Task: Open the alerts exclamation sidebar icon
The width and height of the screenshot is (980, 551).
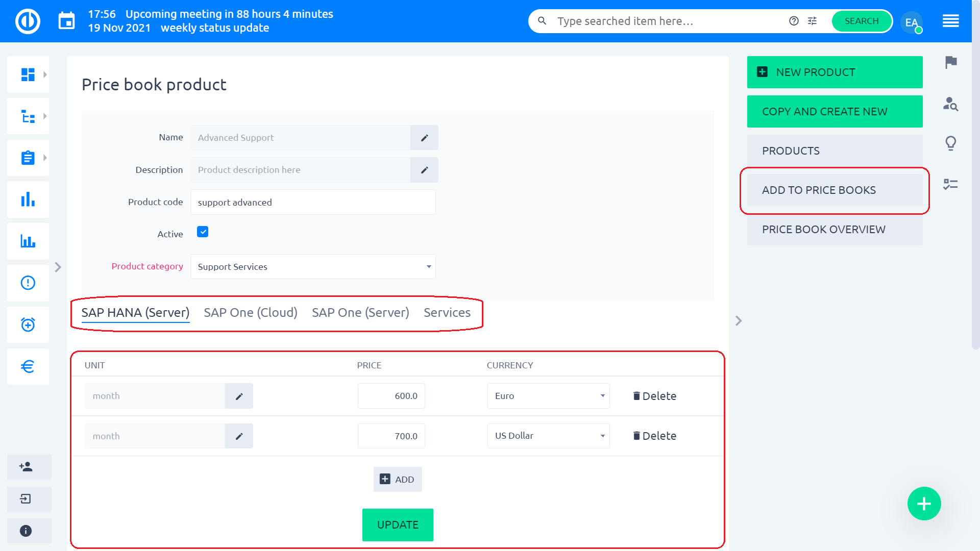Action: pos(28,283)
